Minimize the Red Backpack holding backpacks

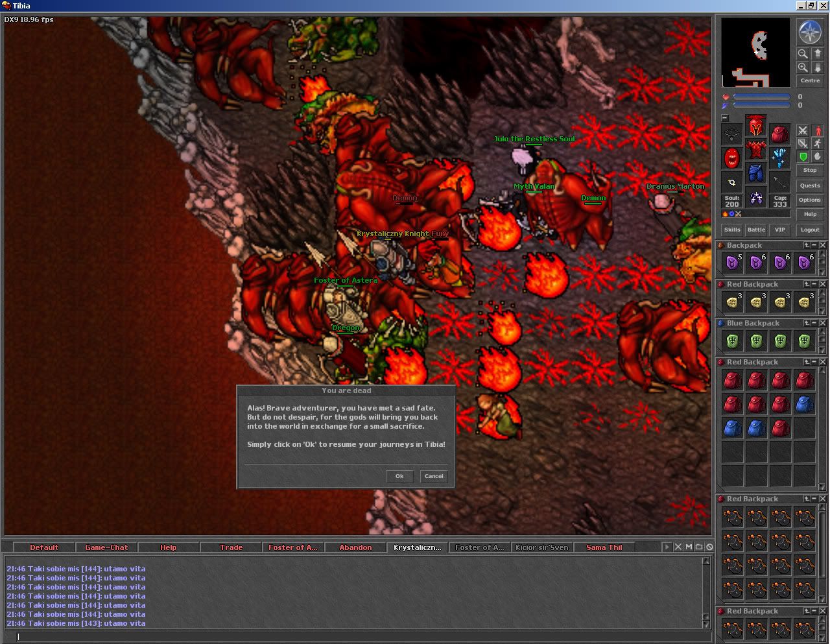[814, 362]
